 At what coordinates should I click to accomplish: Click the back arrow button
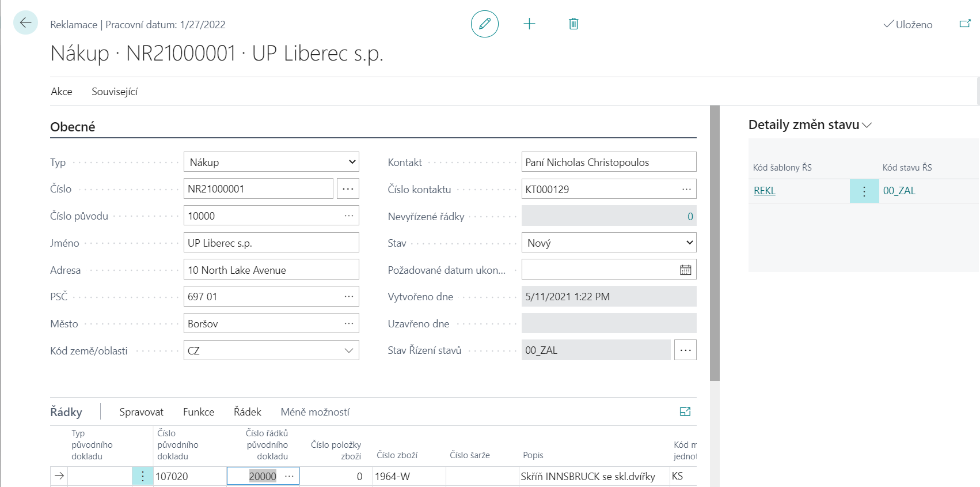click(x=25, y=23)
